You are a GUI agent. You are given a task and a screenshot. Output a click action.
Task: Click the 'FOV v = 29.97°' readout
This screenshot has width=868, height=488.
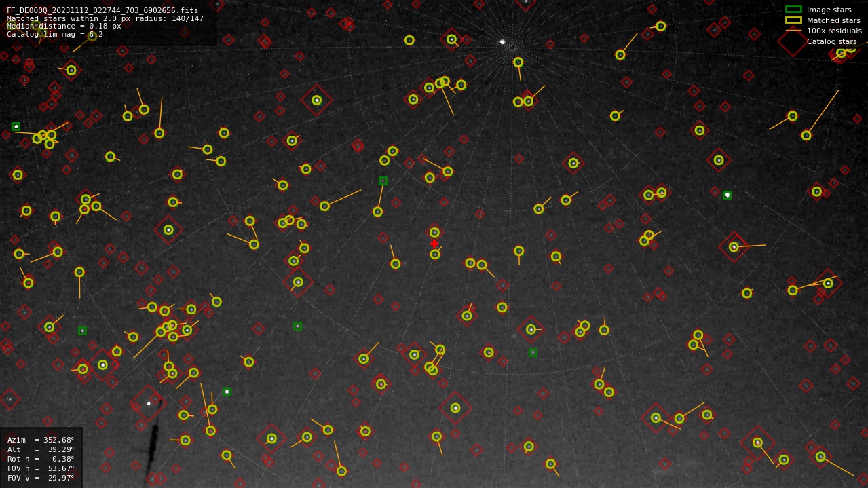(41, 478)
